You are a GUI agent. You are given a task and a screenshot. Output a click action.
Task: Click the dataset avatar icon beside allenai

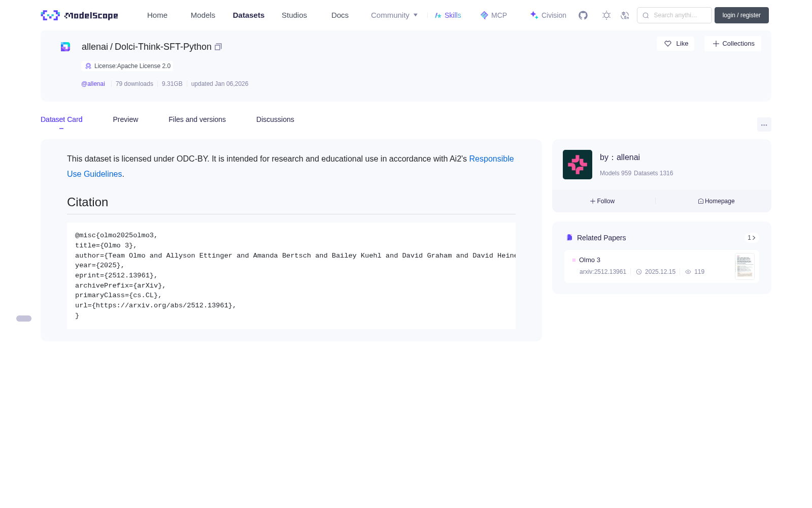(x=65, y=47)
